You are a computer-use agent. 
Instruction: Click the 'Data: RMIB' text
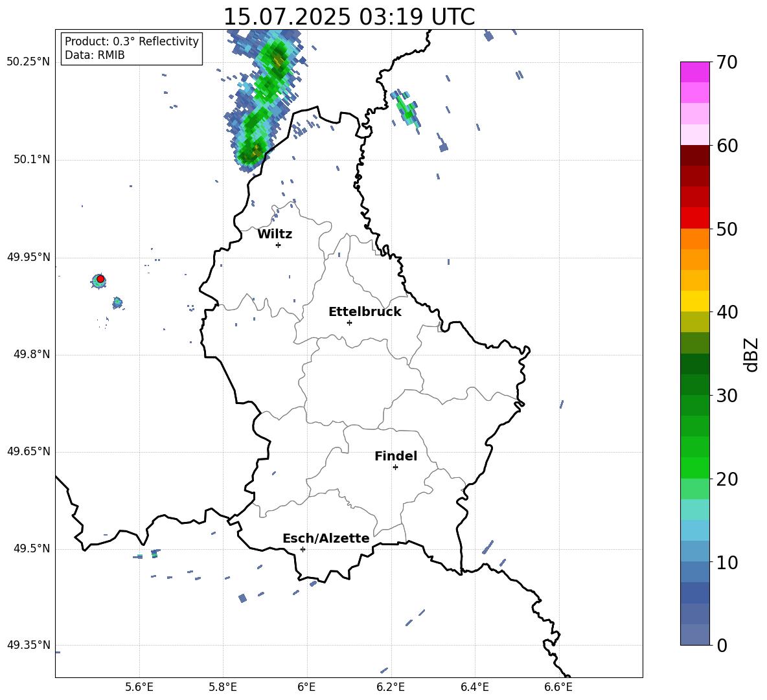[x=95, y=55]
